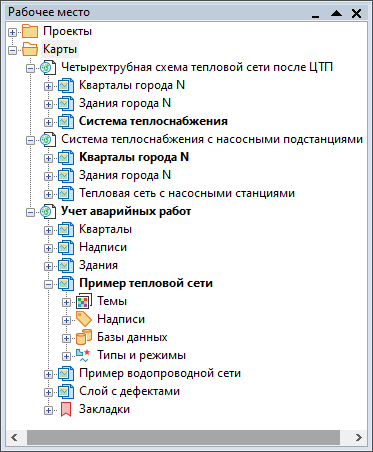Click the red Закладки bookmark icon

66,409
